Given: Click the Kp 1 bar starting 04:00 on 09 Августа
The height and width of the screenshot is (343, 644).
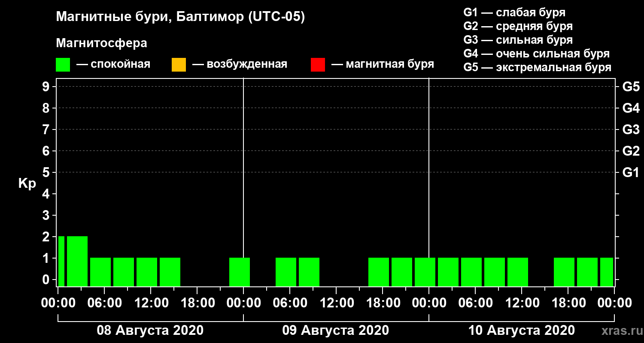Looking at the screenshot, I should coord(286,272).
